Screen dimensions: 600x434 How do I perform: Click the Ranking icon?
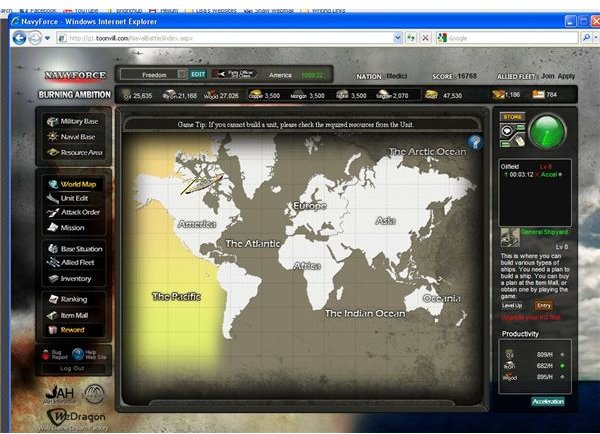53,299
